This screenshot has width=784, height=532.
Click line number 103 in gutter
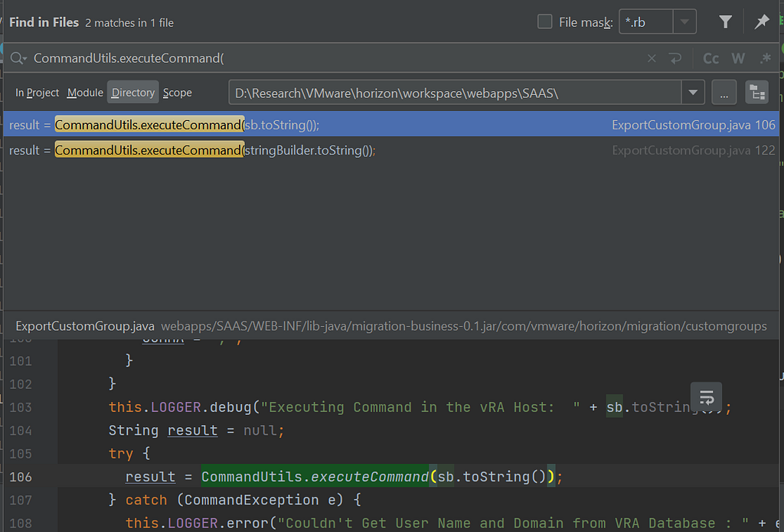[x=21, y=407]
